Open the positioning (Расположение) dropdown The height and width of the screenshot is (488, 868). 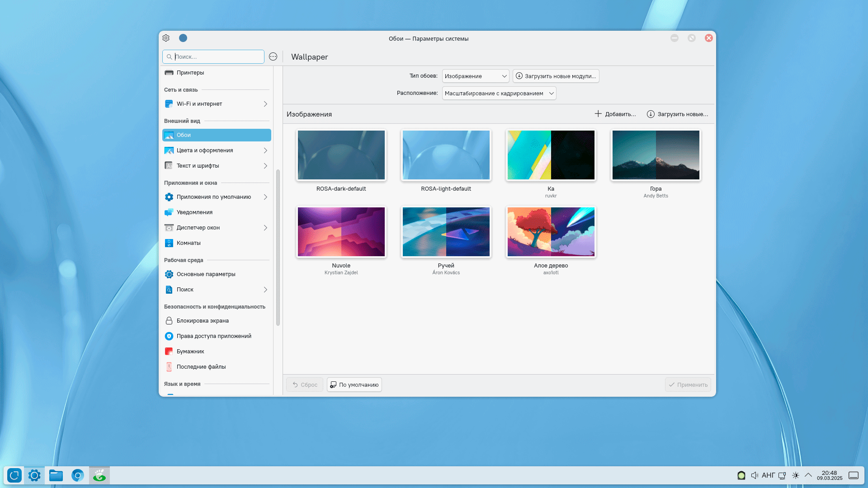click(499, 94)
